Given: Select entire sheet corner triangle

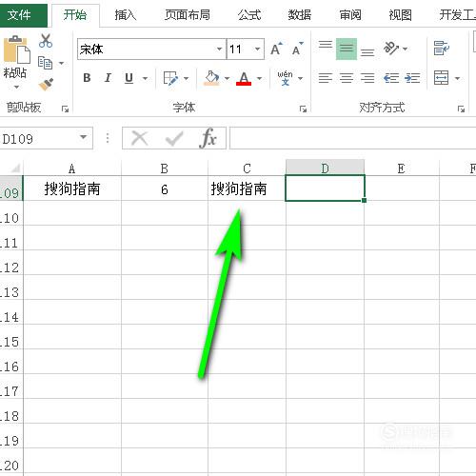Looking at the screenshot, I should [x=14, y=168].
